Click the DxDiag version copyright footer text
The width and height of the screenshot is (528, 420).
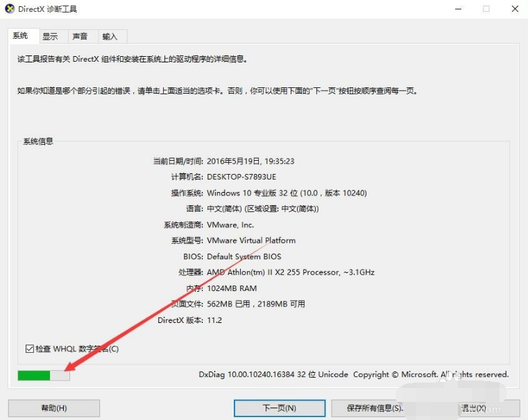[353, 374]
